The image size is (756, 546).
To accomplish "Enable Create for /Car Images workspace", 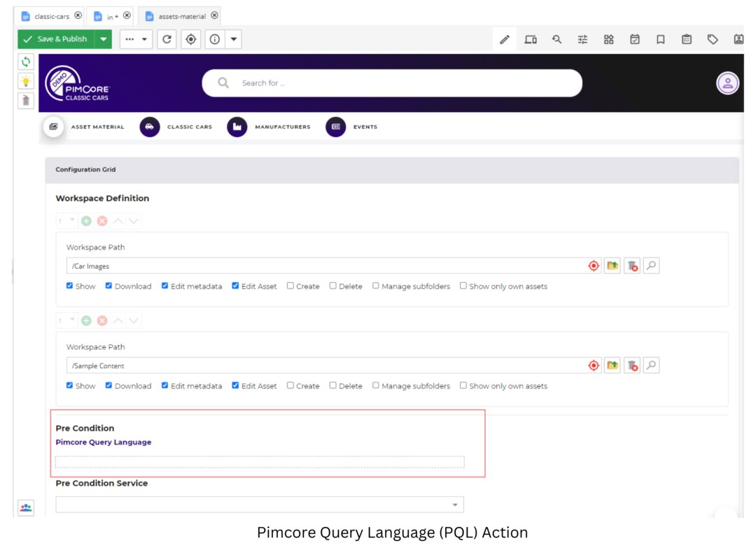I will point(290,286).
